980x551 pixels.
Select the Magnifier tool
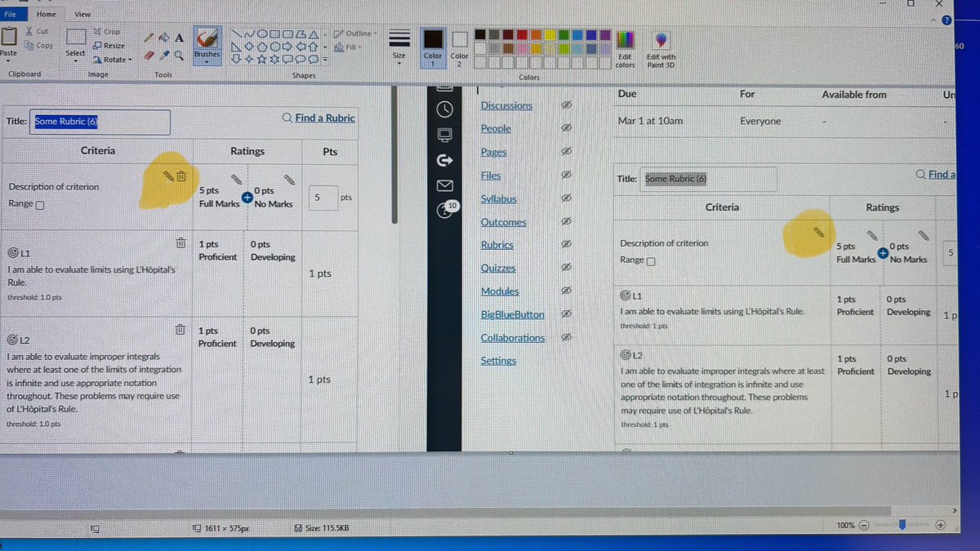tap(178, 55)
